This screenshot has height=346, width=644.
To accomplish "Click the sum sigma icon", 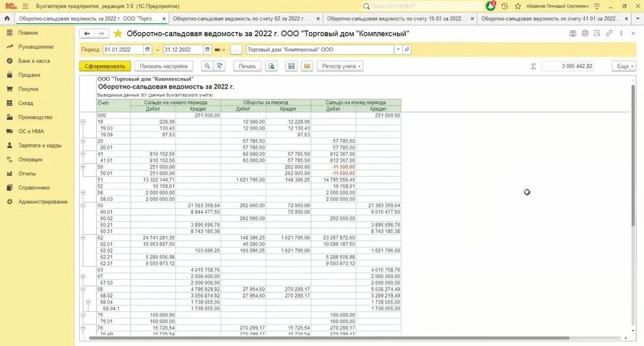I will tap(533, 66).
